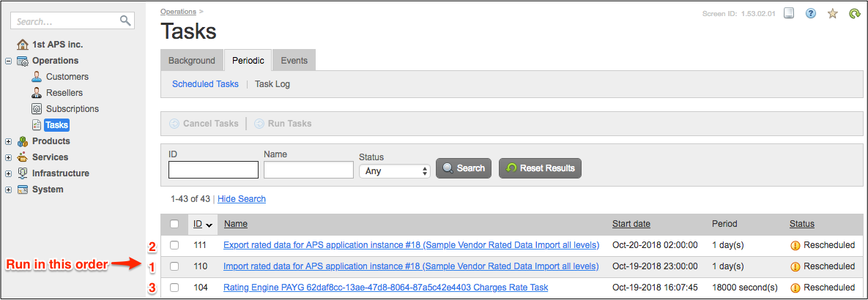Image resolution: width=868 pixels, height=300 pixels.
Task: Collapse the Operations tree node
Action: coord(9,61)
